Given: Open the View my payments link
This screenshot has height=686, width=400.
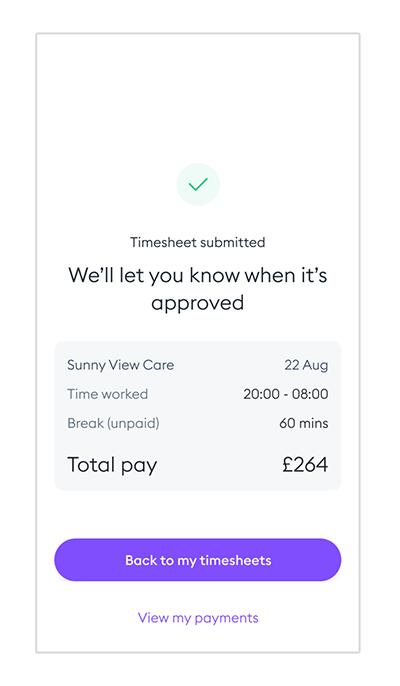Looking at the screenshot, I should [198, 618].
